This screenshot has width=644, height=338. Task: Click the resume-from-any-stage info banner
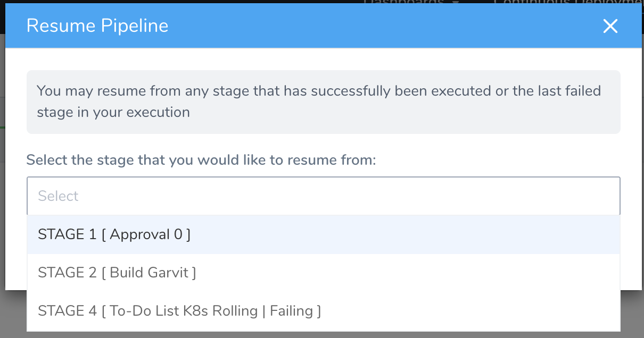[324, 102]
